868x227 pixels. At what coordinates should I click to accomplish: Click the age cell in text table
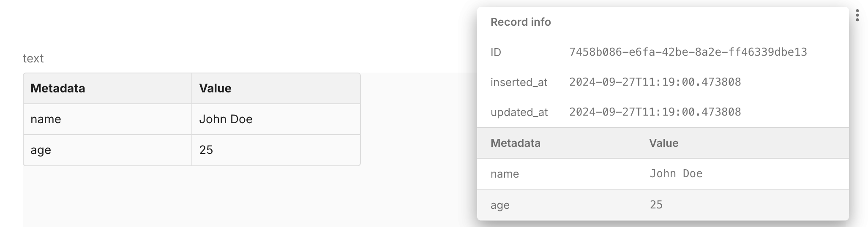coord(107,150)
